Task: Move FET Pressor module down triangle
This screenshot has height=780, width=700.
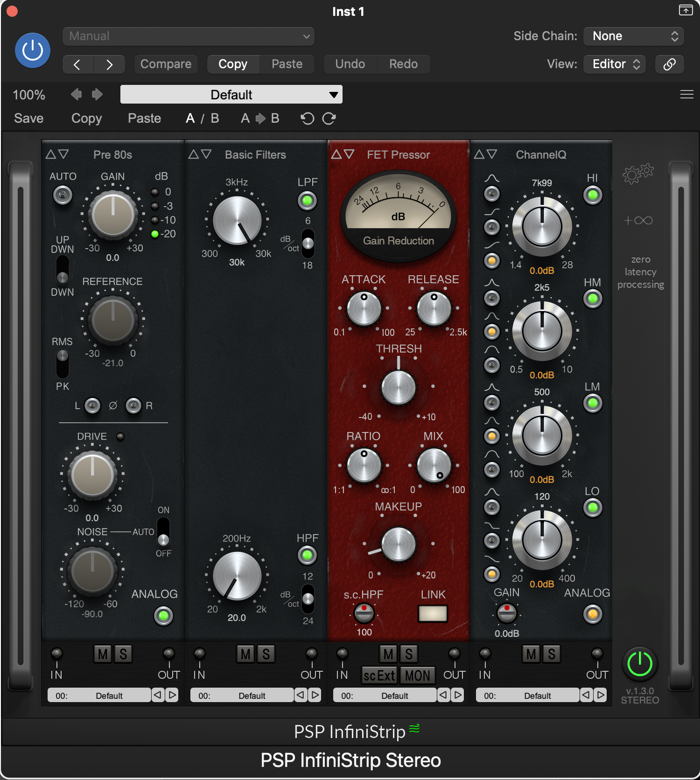Action: [349, 154]
